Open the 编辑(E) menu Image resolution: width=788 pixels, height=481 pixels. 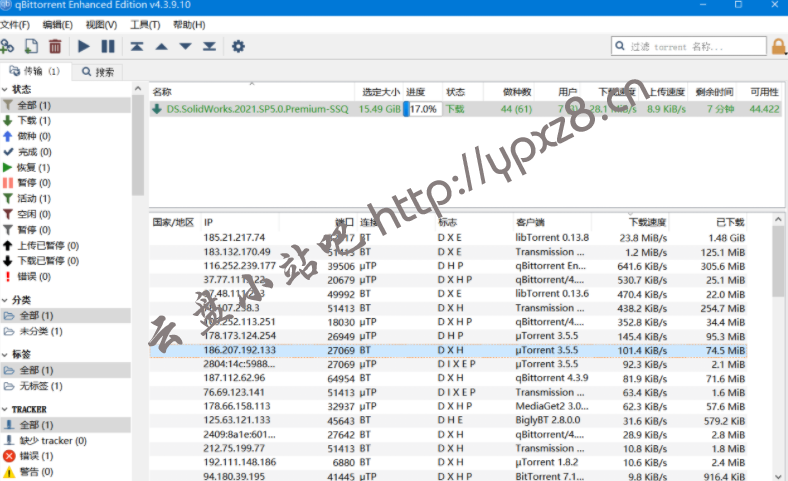(x=58, y=25)
